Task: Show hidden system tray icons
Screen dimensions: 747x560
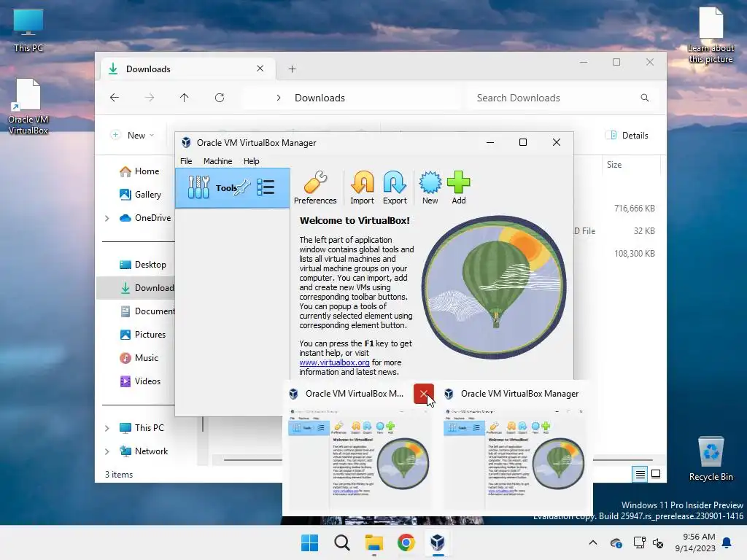Action: pyautogui.click(x=592, y=542)
